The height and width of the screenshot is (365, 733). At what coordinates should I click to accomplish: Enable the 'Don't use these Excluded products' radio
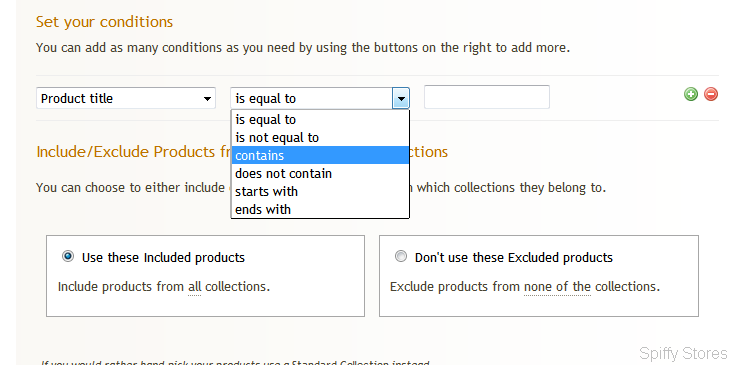click(401, 256)
